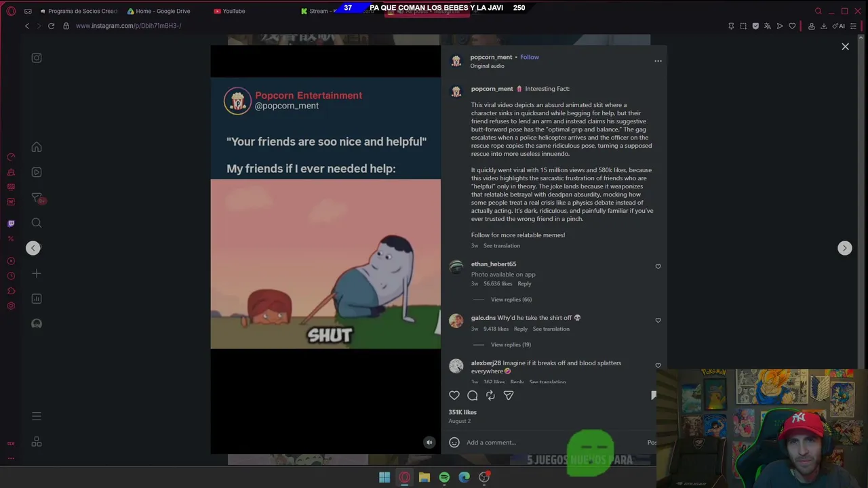This screenshot has height=488, width=868.
Task: Like ethan_hebert65's comment
Action: [x=658, y=266]
